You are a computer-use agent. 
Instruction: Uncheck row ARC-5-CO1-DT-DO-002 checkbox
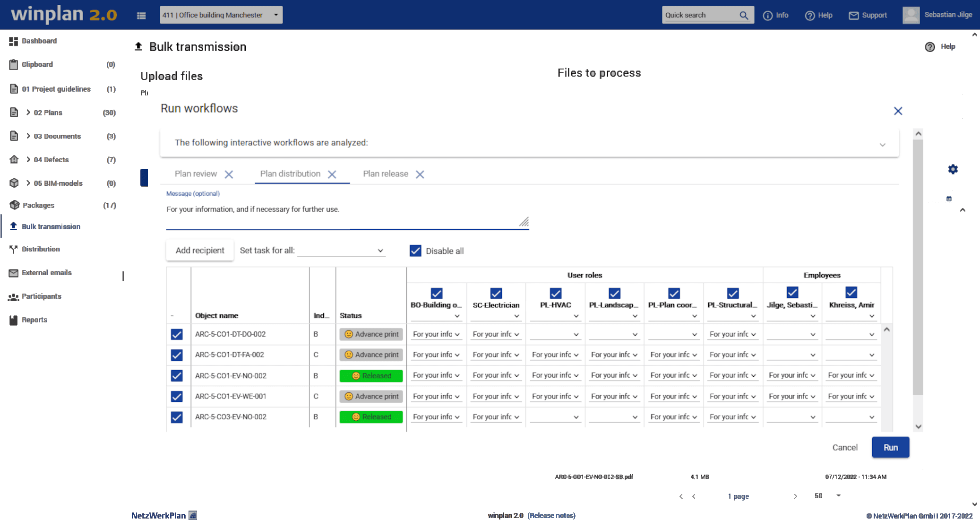(x=177, y=334)
